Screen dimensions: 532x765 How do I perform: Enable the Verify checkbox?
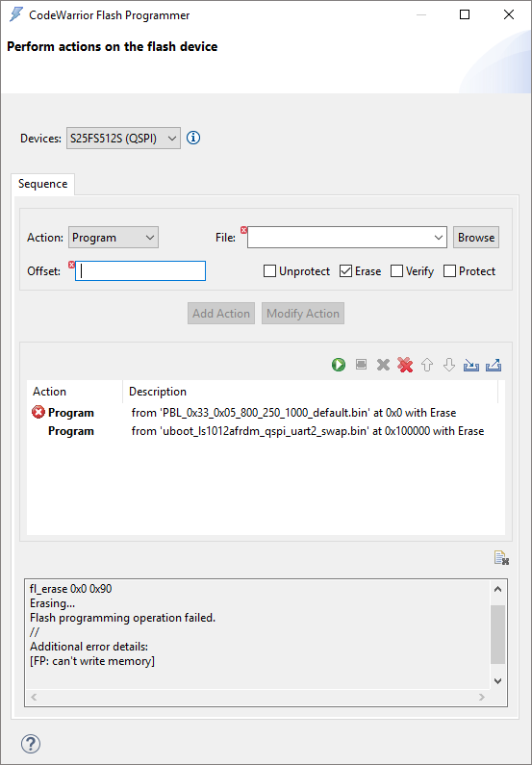[x=397, y=270]
